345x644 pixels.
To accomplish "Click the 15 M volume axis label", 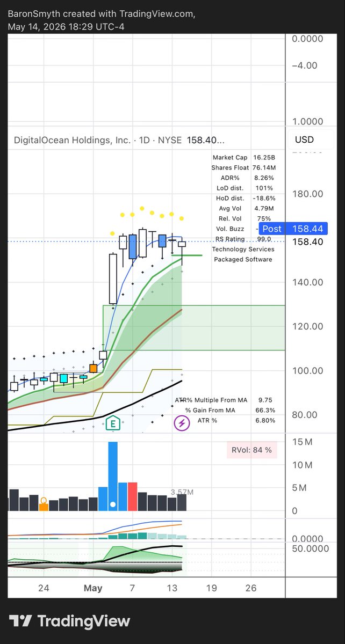I will [x=302, y=442].
